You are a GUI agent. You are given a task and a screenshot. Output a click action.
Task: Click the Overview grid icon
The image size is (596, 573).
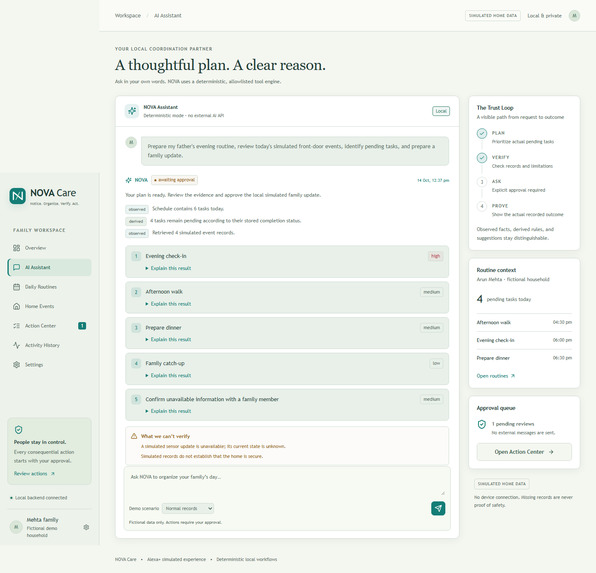click(x=16, y=248)
